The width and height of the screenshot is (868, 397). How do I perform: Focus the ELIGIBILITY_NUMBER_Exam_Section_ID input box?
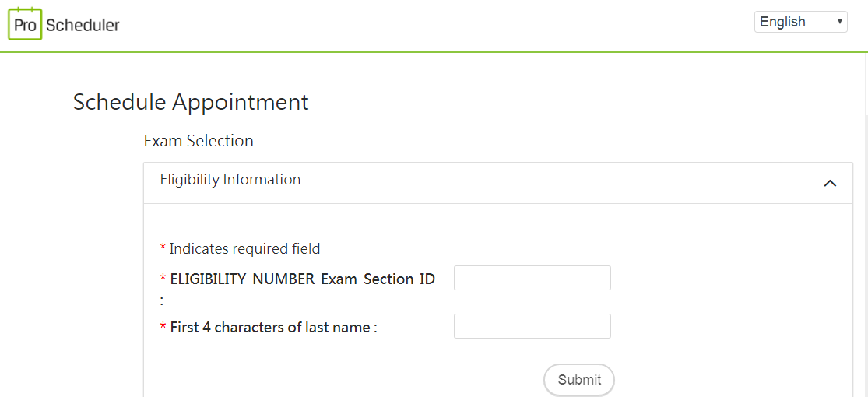532,278
